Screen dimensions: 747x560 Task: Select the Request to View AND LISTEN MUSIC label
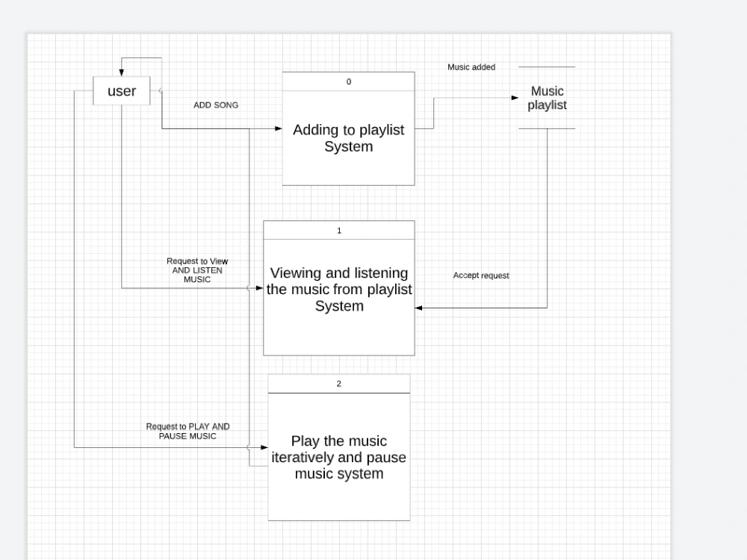tap(197, 270)
